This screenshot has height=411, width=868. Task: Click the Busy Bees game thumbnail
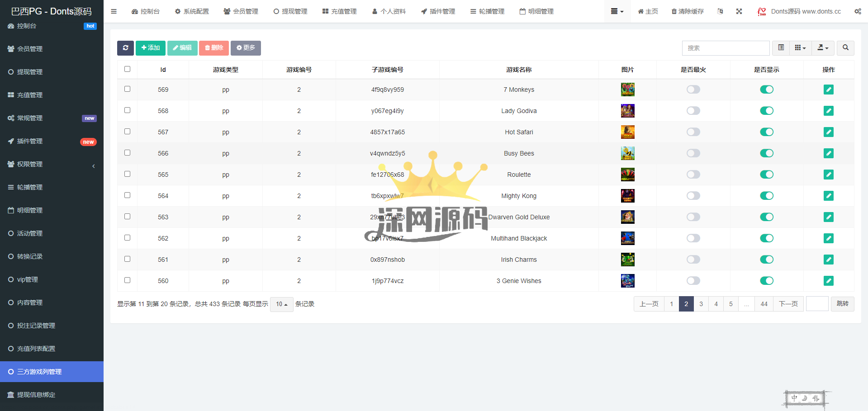(627, 153)
